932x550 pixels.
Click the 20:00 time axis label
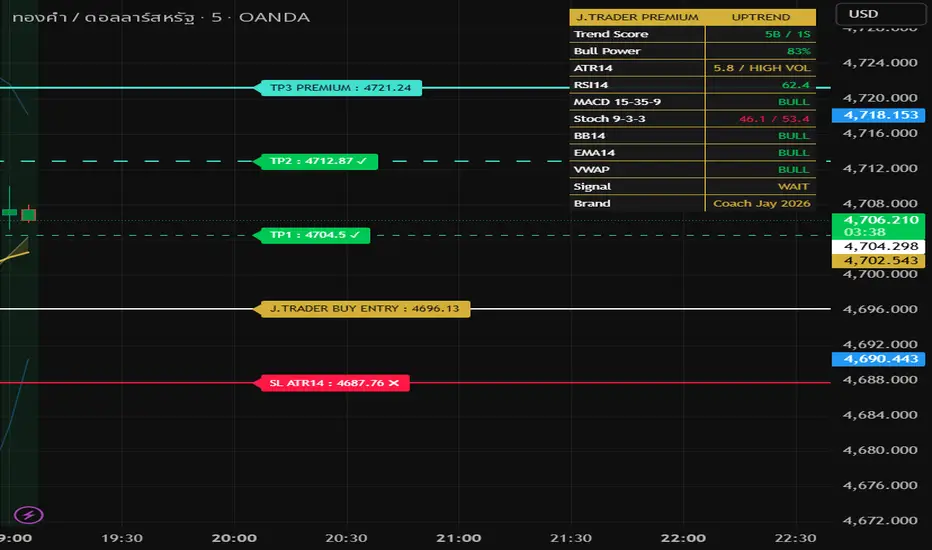[234, 538]
